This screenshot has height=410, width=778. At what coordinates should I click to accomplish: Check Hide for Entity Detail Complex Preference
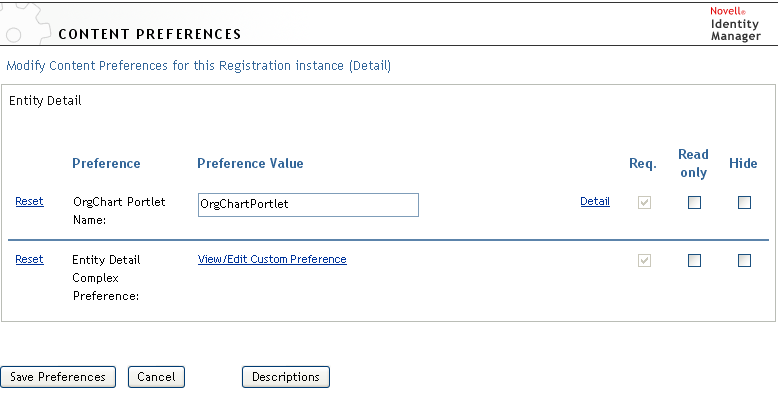click(x=744, y=260)
